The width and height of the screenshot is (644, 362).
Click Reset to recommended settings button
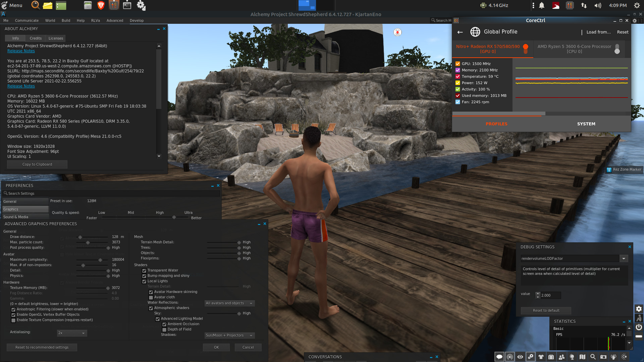pos(42,347)
